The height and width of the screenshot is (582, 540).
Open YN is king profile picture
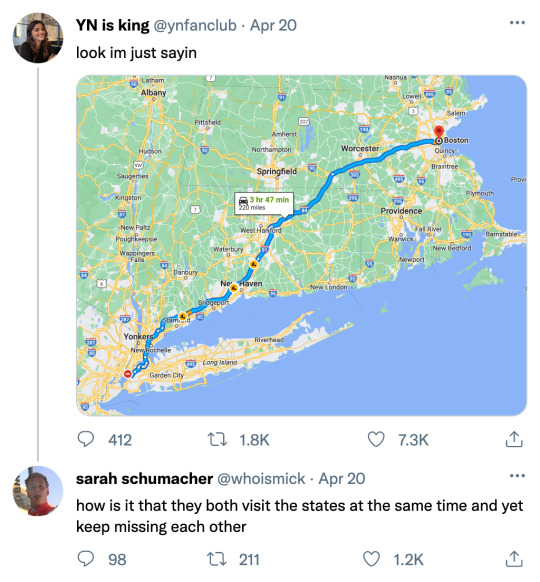click(38, 37)
